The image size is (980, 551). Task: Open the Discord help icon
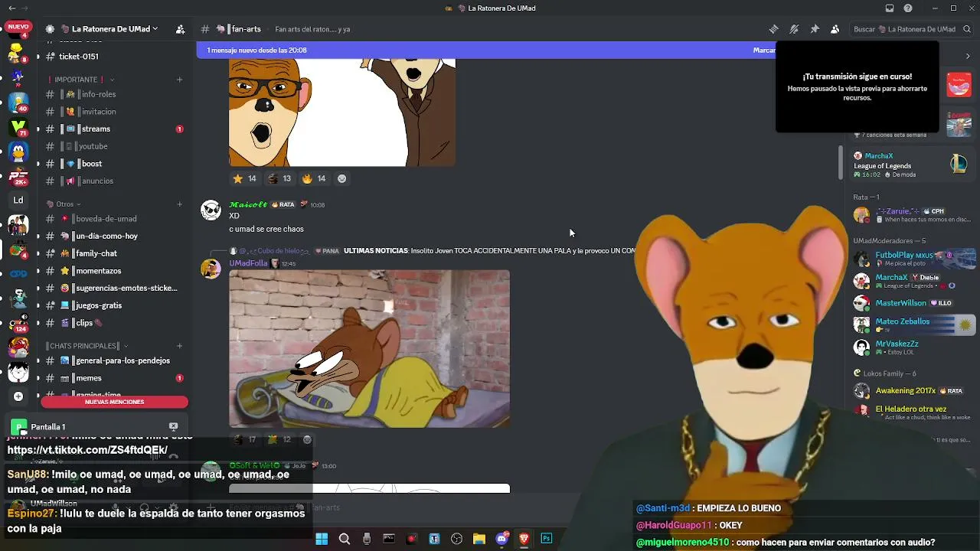coord(908,8)
